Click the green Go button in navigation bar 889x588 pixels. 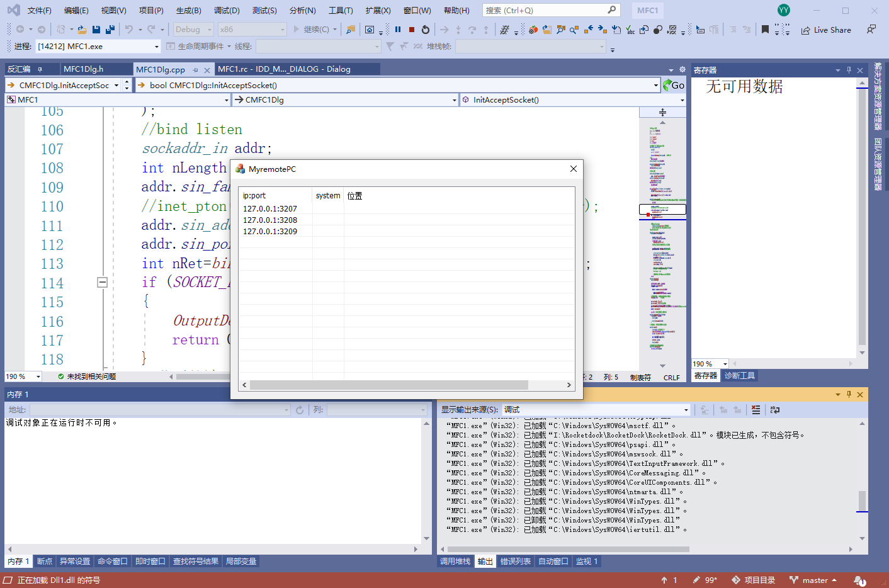(674, 85)
